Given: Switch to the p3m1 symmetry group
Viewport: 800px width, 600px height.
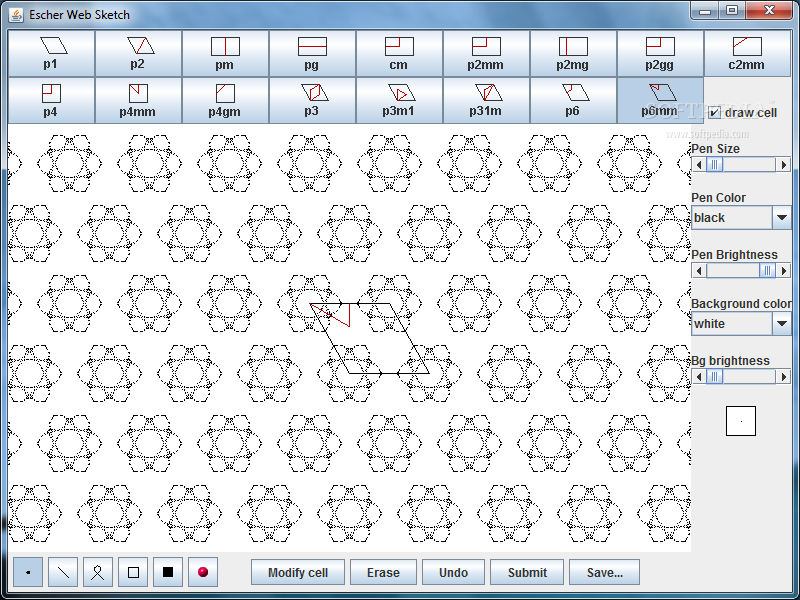Looking at the screenshot, I should click(399, 101).
